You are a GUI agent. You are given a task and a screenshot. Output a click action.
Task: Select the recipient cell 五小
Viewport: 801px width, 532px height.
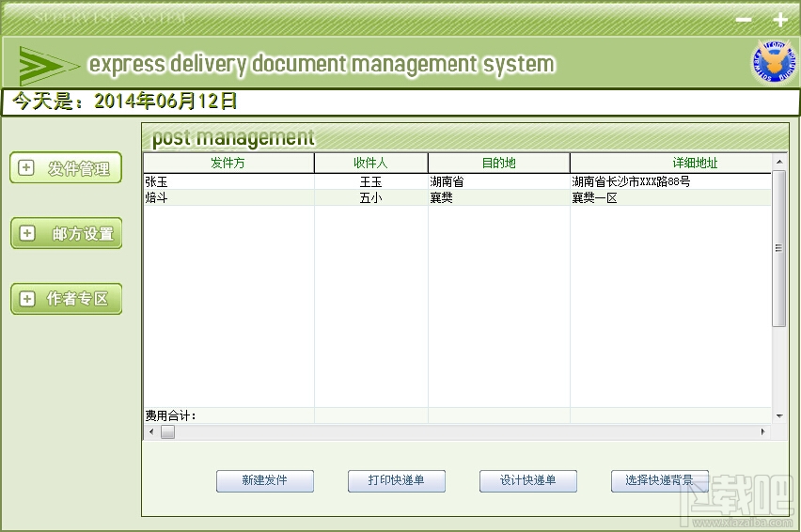[370, 197]
